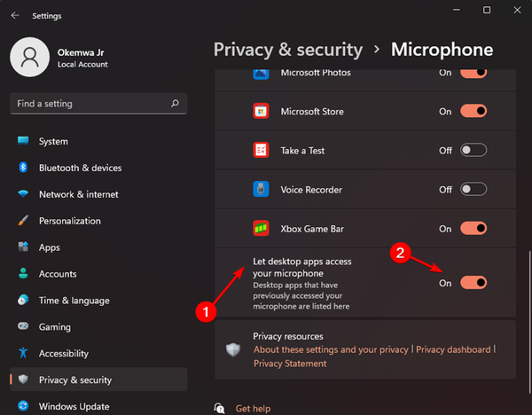The width and height of the screenshot is (532, 415).
Task: Open Bluetooth & devices settings
Action: coord(80,168)
